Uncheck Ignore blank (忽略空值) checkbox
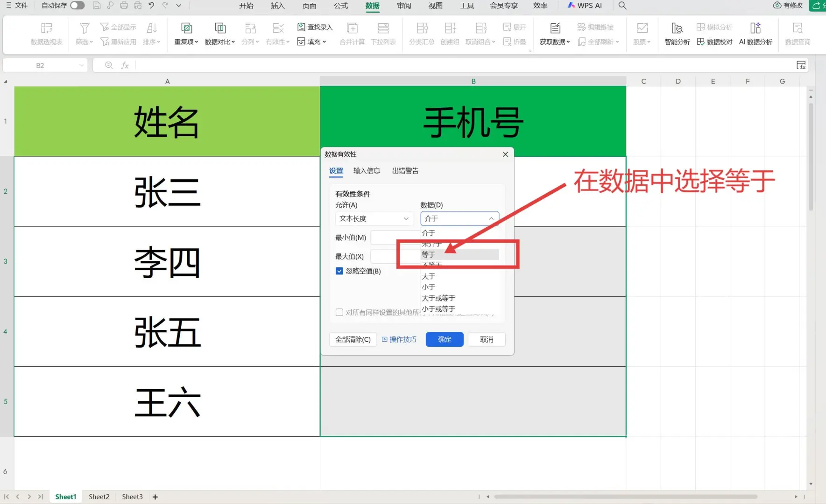The height and width of the screenshot is (504, 826). [x=339, y=271]
